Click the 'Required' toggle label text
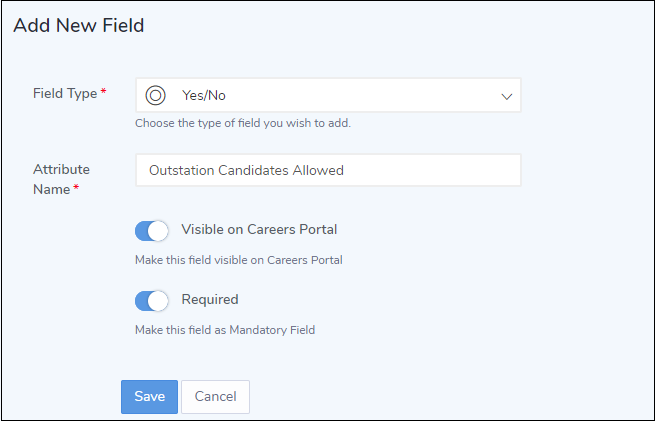The height and width of the screenshot is (421, 655). (x=210, y=299)
